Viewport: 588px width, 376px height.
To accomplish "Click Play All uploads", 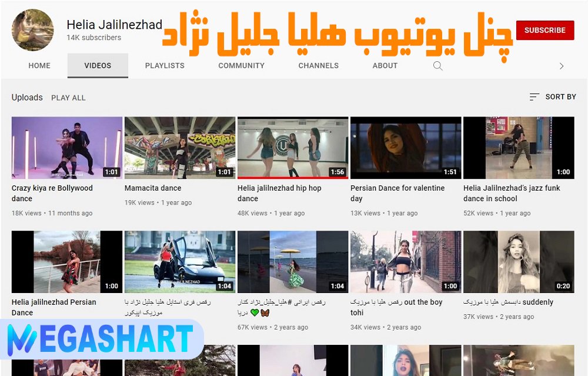I will (x=68, y=98).
